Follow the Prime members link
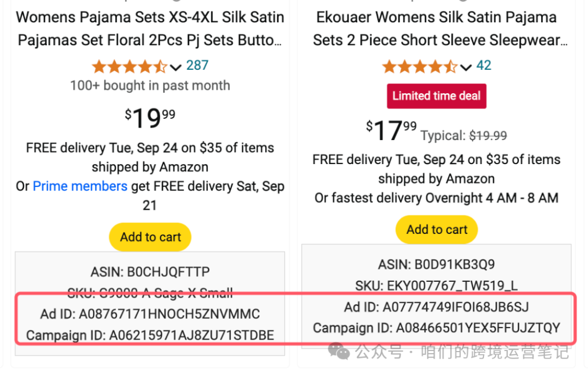588x375 pixels. (x=80, y=186)
